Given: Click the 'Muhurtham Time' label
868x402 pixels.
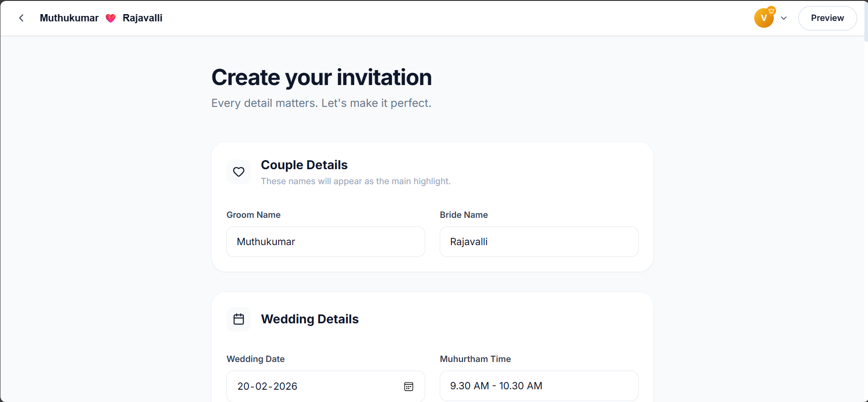Looking at the screenshot, I should [x=475, y=359].
